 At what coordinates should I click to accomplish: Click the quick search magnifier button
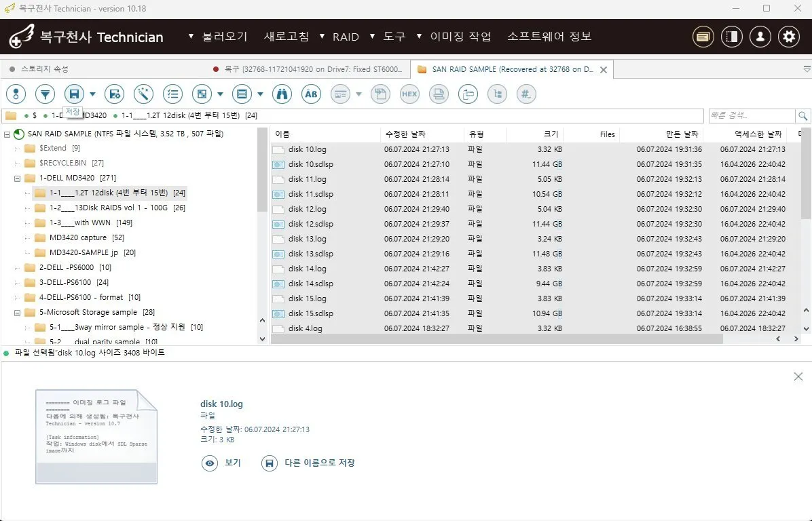click(x=802, y=115)
